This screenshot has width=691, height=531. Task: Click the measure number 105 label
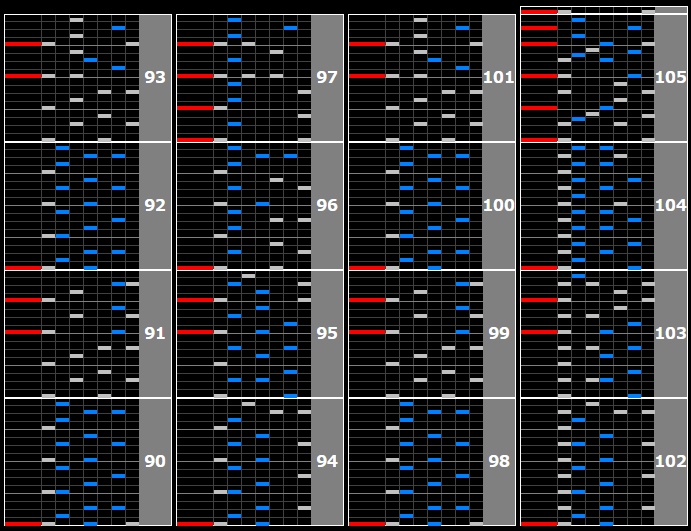pyautogui.click(x=671, y=78)
